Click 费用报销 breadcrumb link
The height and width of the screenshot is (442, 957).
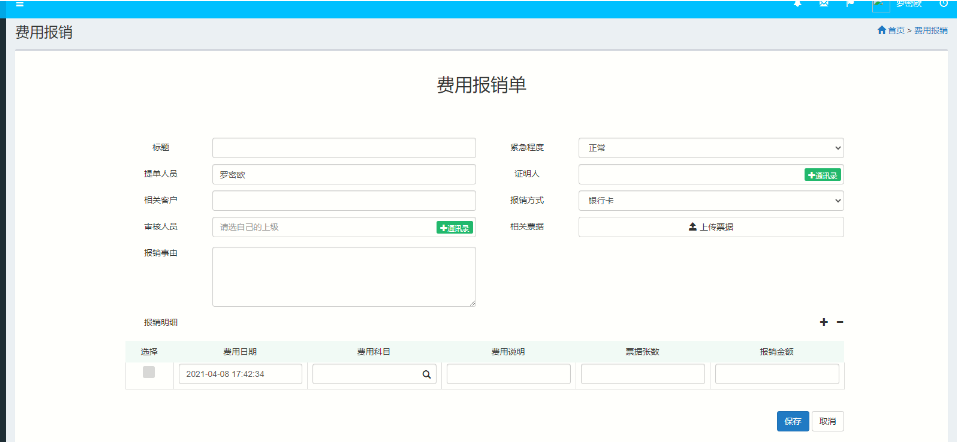click(x=930, y=31)
